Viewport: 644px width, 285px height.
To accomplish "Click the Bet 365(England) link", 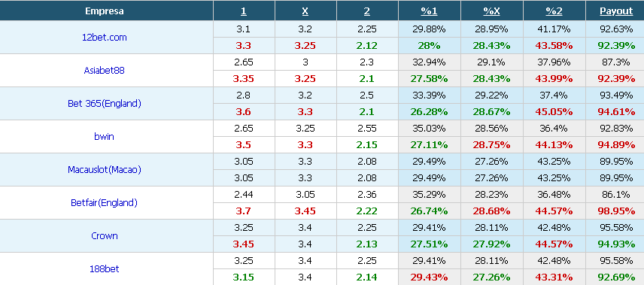I will pyautogui.click(x=105, y=104).
